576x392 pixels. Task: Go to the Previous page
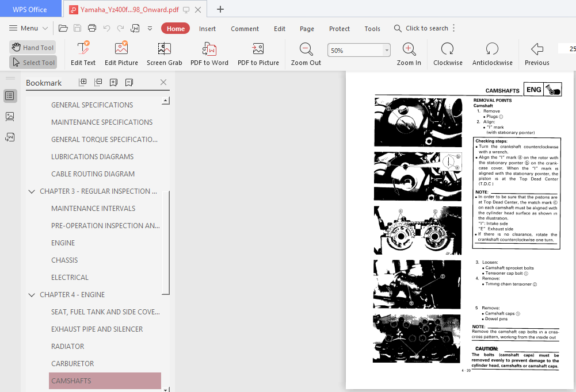pos(537,53)
